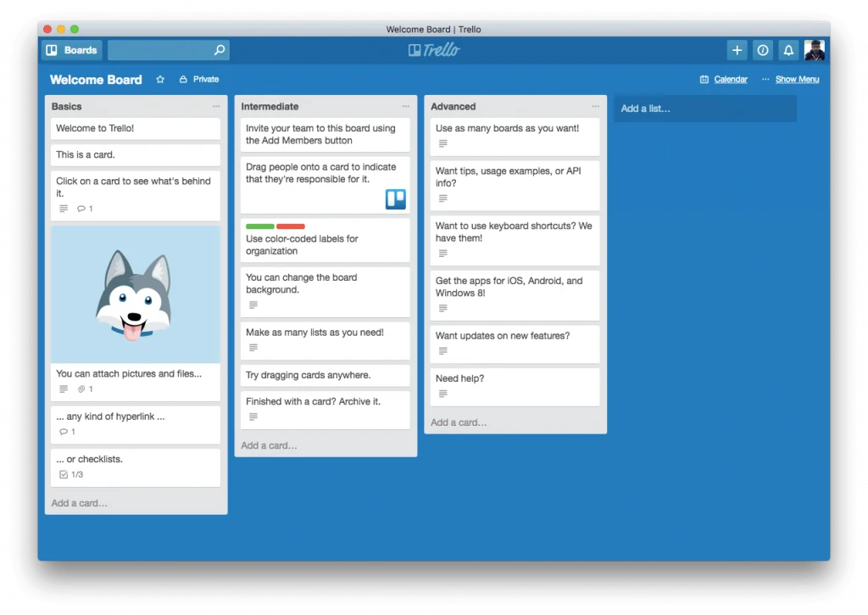868x615 pixels.
Task: Open the notifications bell
Action: click(x=788, y=50)
